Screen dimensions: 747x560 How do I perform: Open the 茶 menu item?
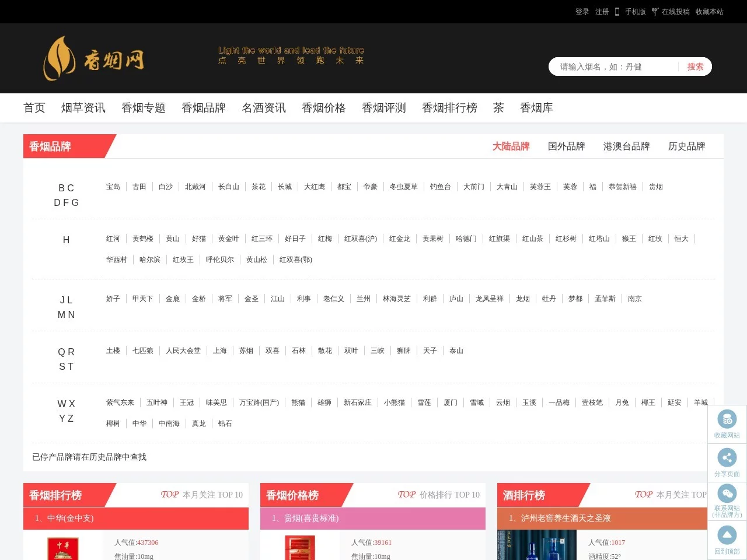pyautogui.click(x=498, y=108)
